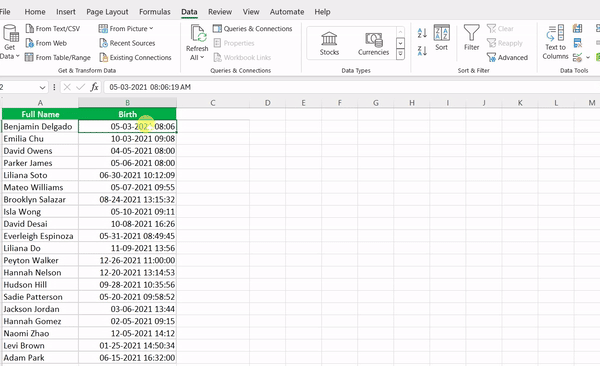Open Existing Connections

coord(135,58)
